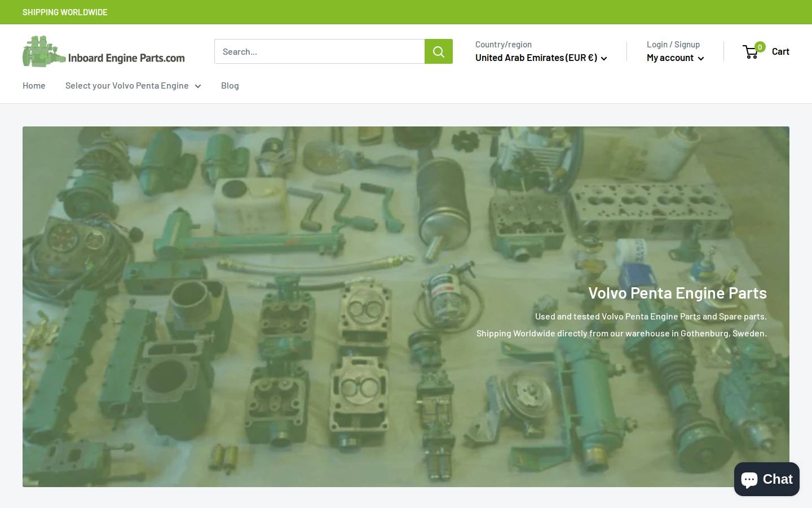The height and width of the screenshot is (508, 812).
Task: Click "Used and tested Volvo Penta Engine Parts" text
Action: pos(617,316)
